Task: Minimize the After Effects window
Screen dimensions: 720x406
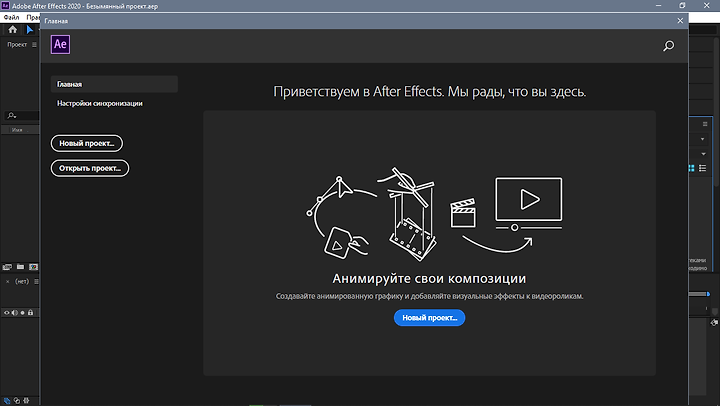Action: coord(658,6)
